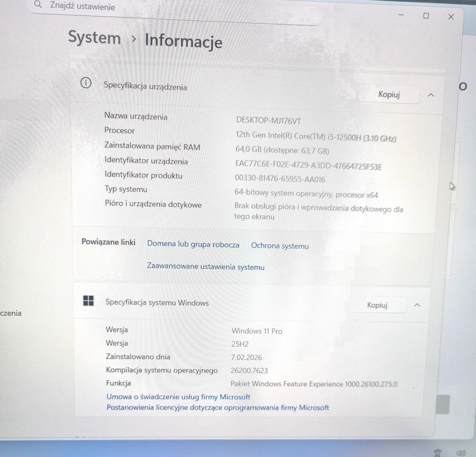
Task: Click the volume speaker icon in the tray
Action: coord(460,453)
